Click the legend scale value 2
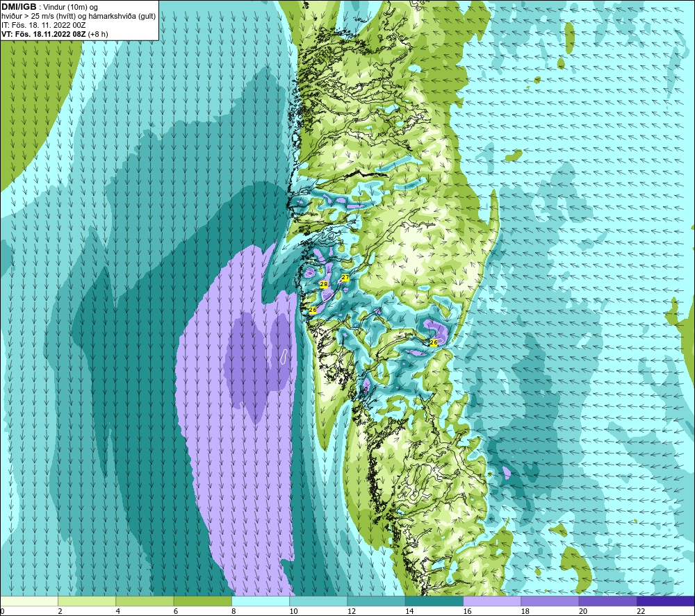This screenshot has width=695, height=616. click(x=60, y=611)
